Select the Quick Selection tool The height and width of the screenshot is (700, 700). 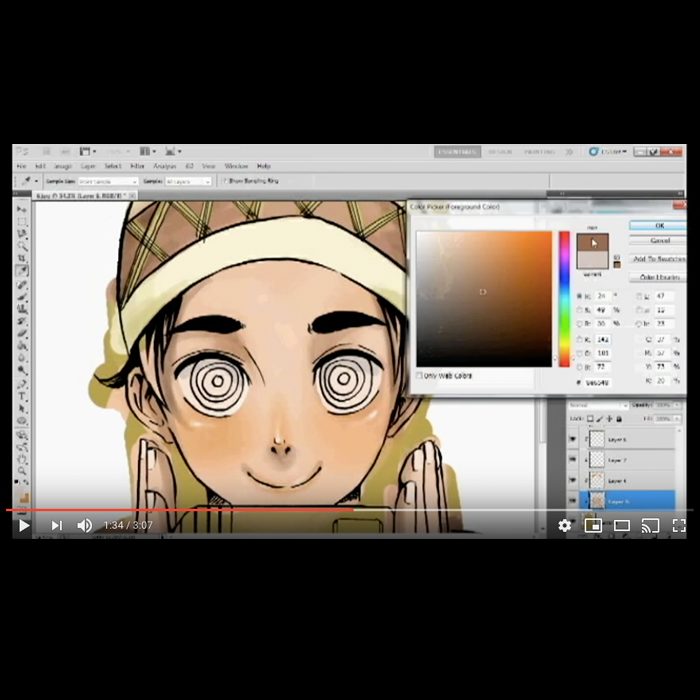(x=21, y=246)
